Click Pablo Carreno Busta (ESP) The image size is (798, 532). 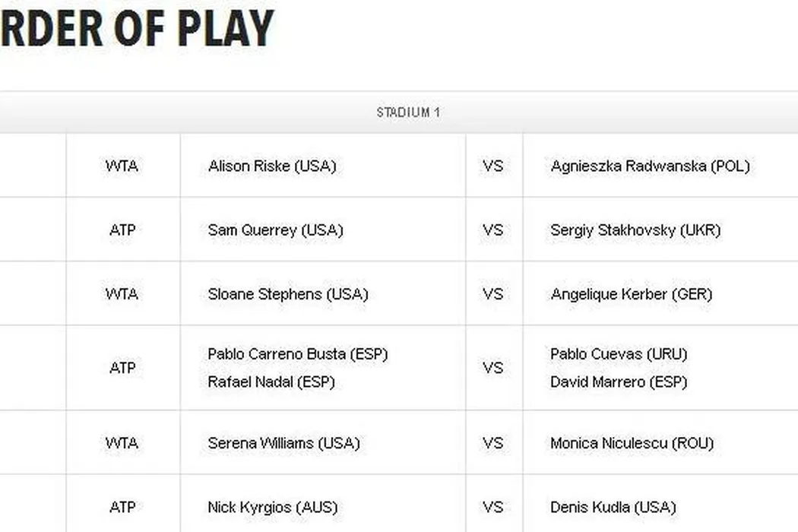[x=297, y=354]
